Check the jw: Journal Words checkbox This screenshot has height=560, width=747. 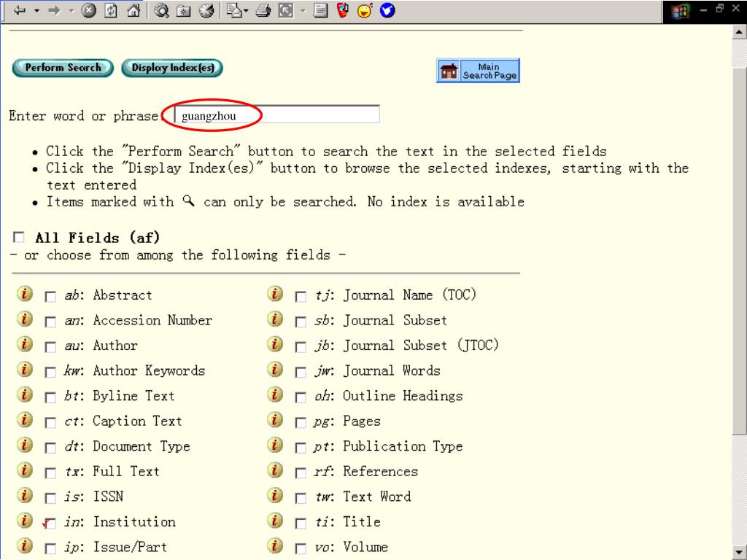pos(301,373)
